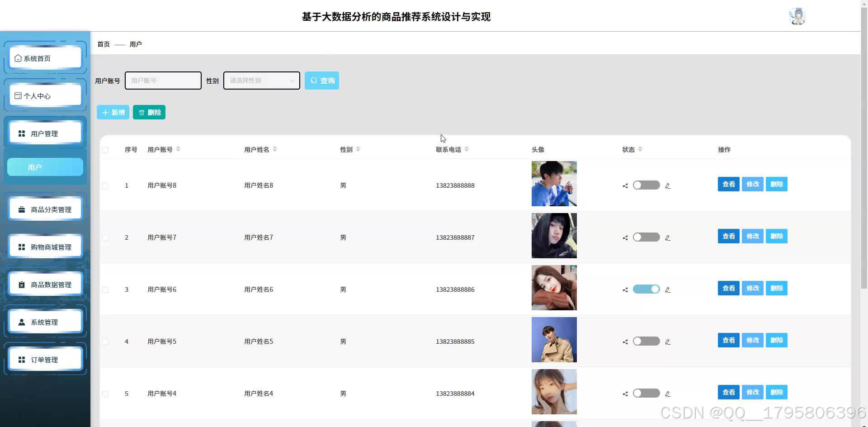The height and width of the screenshot is (427, 868).
Task: Check the select-all checkbox in table header
Action: coord(105,150)
